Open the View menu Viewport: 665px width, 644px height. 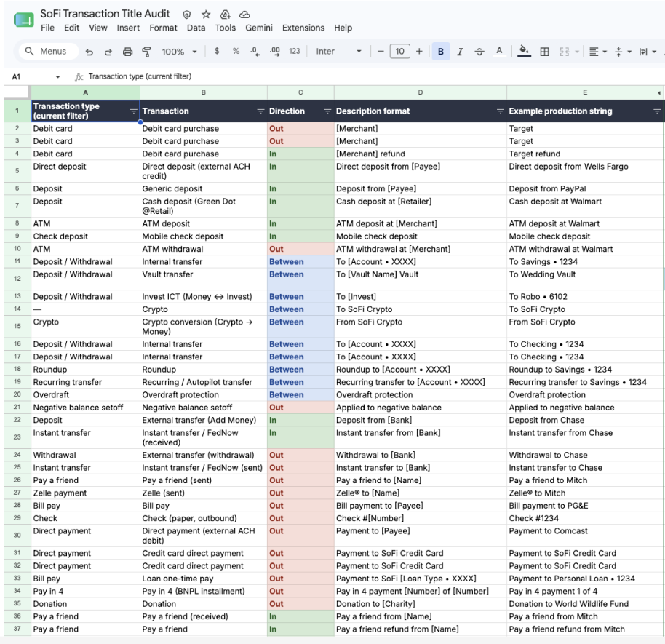(x=98, y=28)
